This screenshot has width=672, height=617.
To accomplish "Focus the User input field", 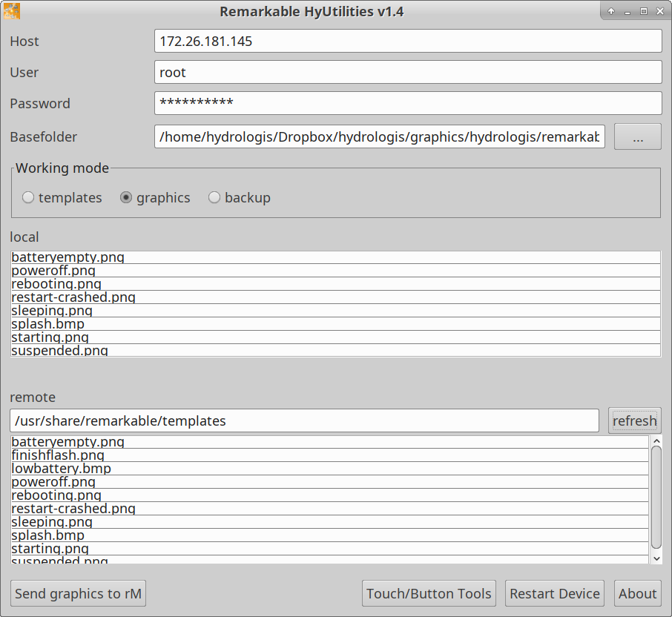I will pos(408,72).
